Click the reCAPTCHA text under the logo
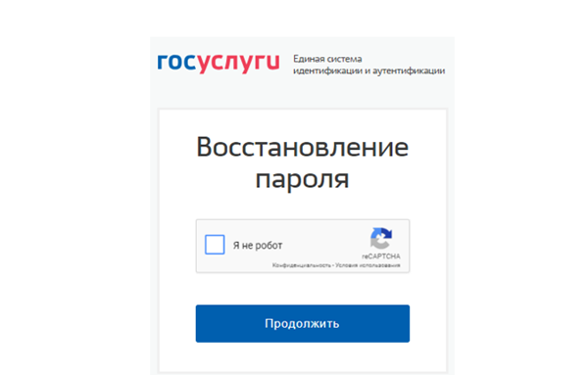This screenshot has width=588, height=375. point(381,257)
